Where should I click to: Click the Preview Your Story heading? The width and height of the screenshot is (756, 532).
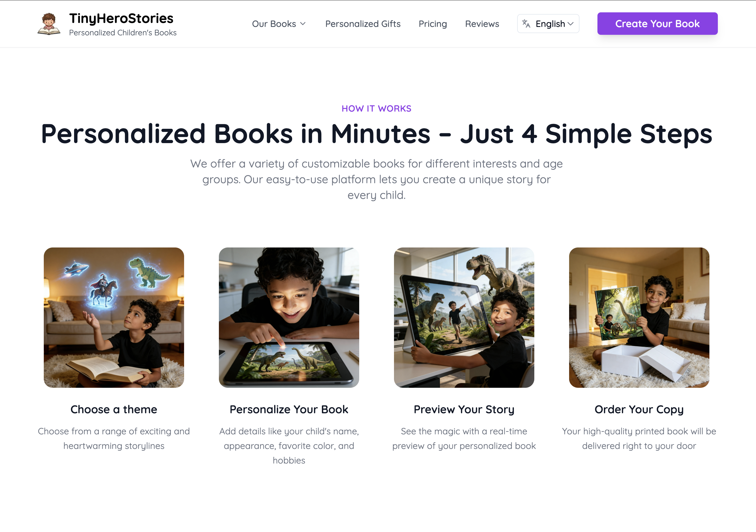click(x=464, y=409)
